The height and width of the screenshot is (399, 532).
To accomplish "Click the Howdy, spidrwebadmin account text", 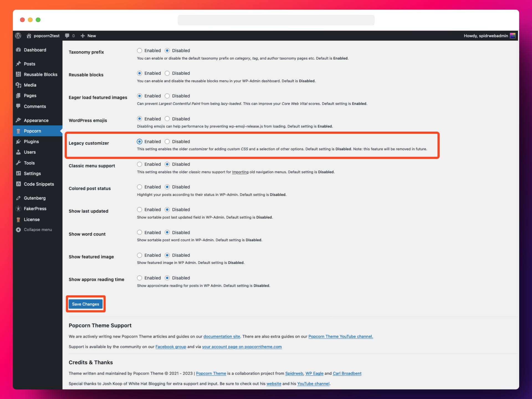I will click(x=486, y=36).
